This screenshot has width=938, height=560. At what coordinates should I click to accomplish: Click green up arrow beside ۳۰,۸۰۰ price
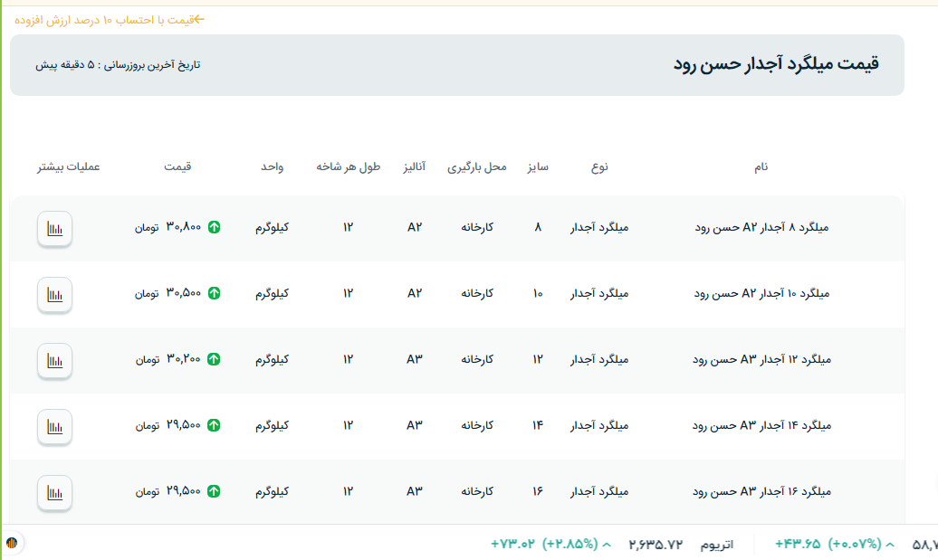tap(214, 227)
